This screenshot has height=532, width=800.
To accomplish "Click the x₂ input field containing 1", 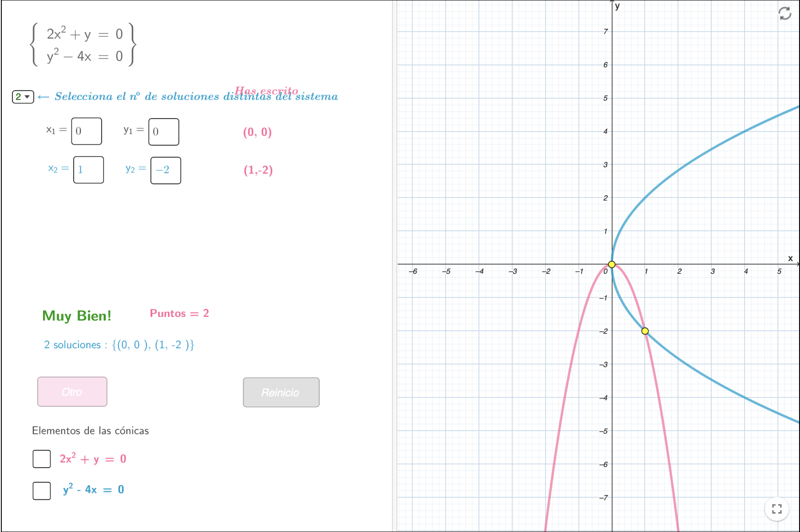I will point(88,170).
